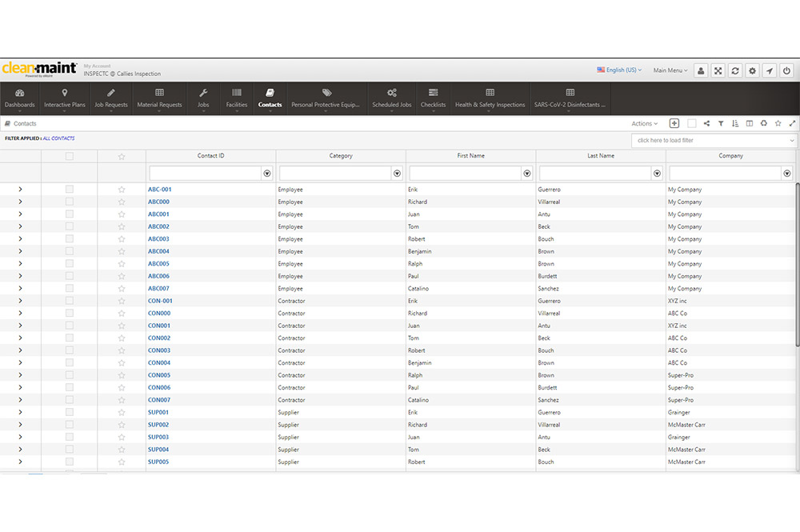Viewport: 800px width, 532px height.
Task: Expand the ABC000 row details
Action: pos(20,202)
